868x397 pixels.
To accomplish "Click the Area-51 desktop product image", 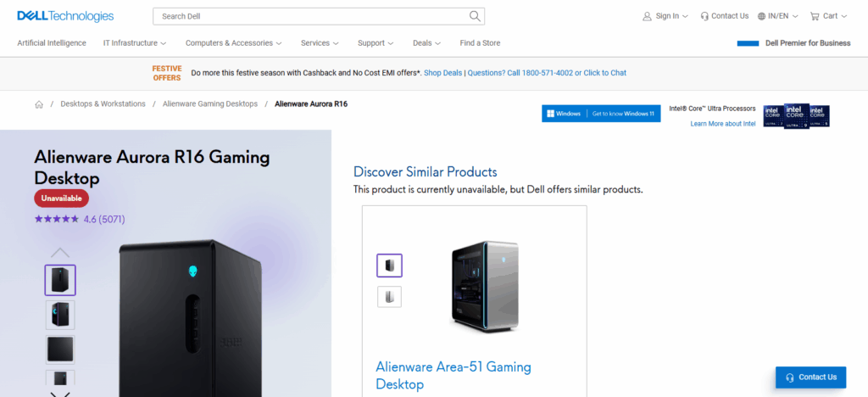I will coord(486,286).
